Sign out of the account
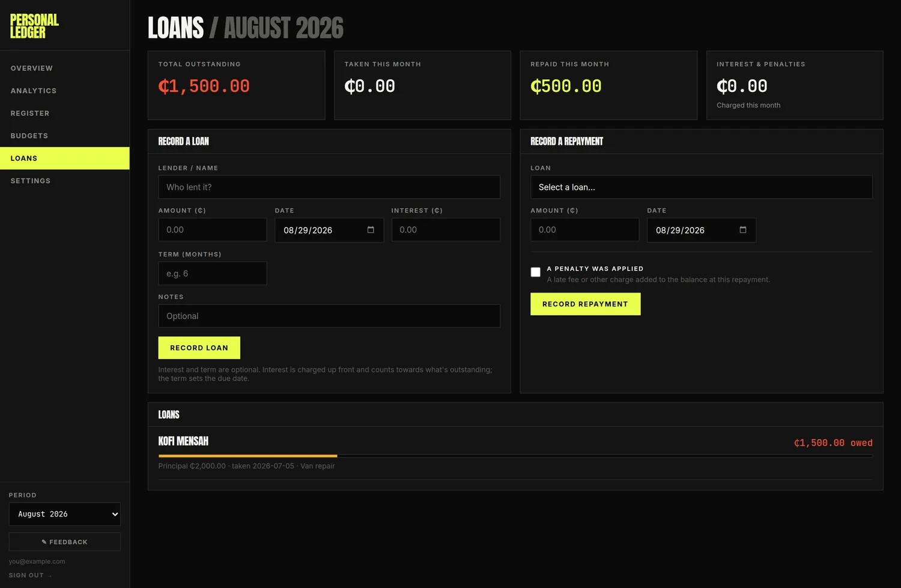Image resolution: width=901 pixels, height=588 pixels. point(30,575)
